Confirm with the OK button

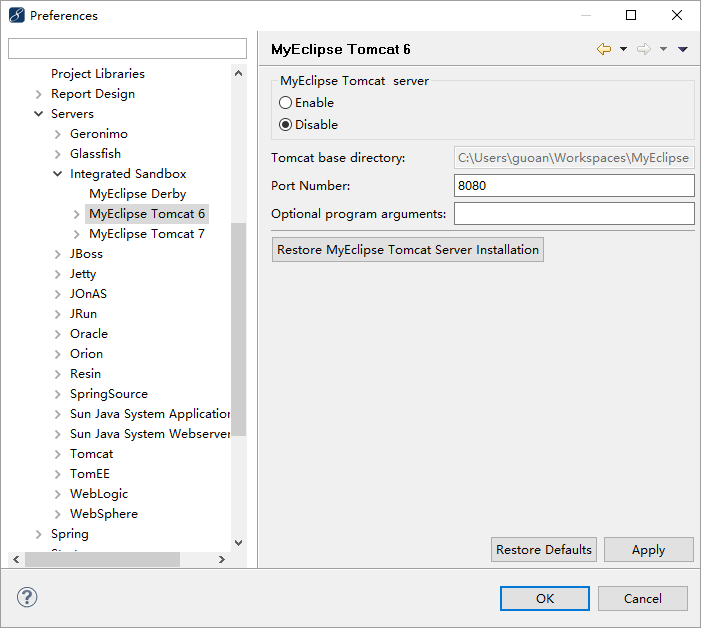coord(545,598)
